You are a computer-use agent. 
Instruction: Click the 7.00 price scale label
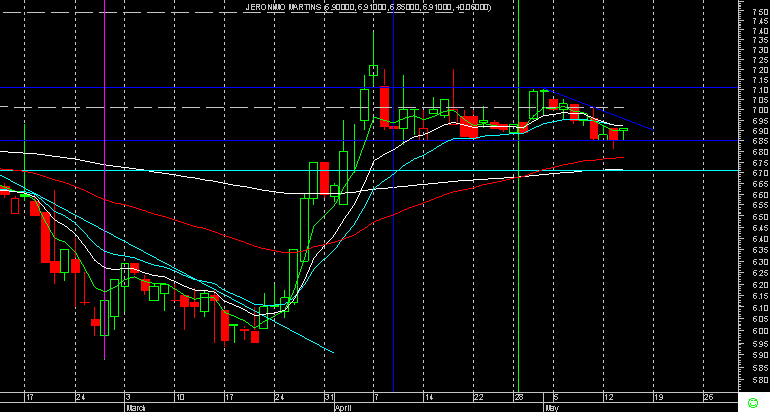tap(760, 110)
